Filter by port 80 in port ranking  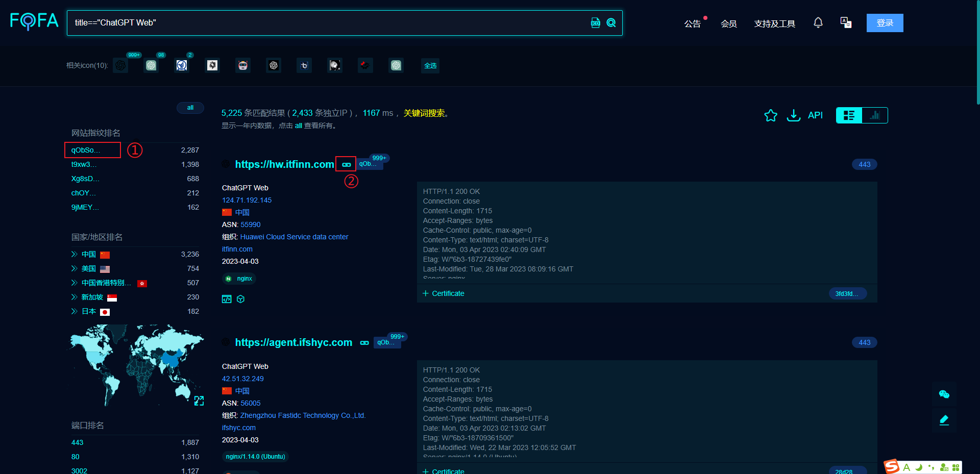click(x=75, y=457)
